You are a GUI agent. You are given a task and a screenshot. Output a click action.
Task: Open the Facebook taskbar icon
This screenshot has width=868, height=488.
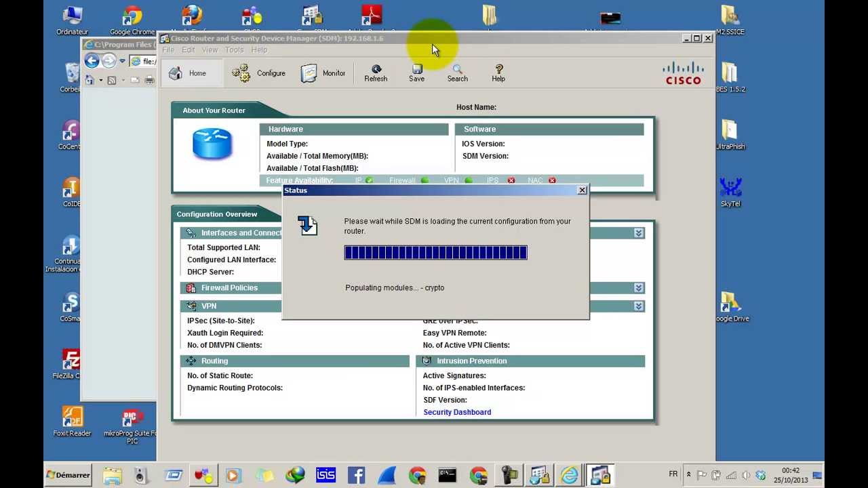(356, 475)
